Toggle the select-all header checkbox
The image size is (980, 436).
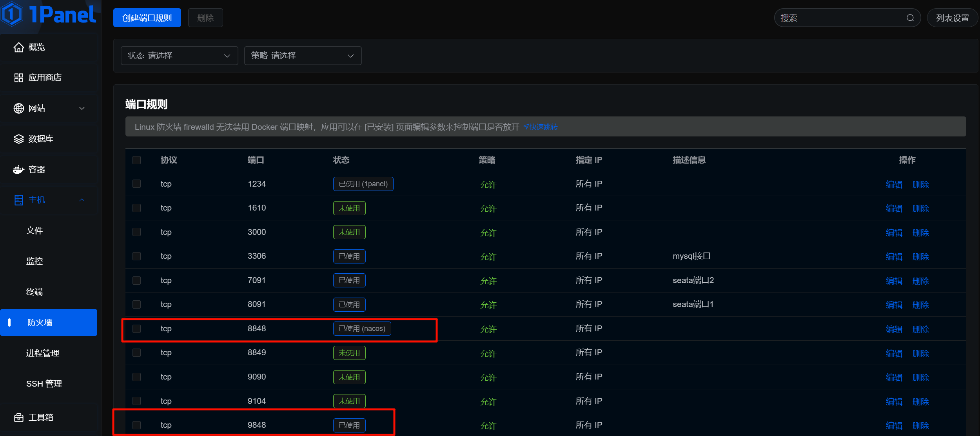coord(136,160)
